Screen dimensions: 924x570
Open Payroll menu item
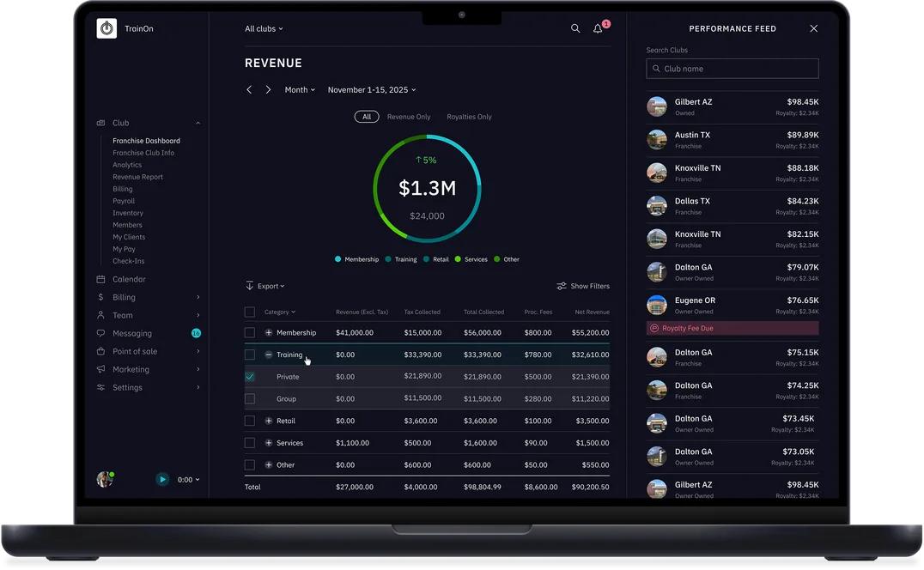(124, 201)
